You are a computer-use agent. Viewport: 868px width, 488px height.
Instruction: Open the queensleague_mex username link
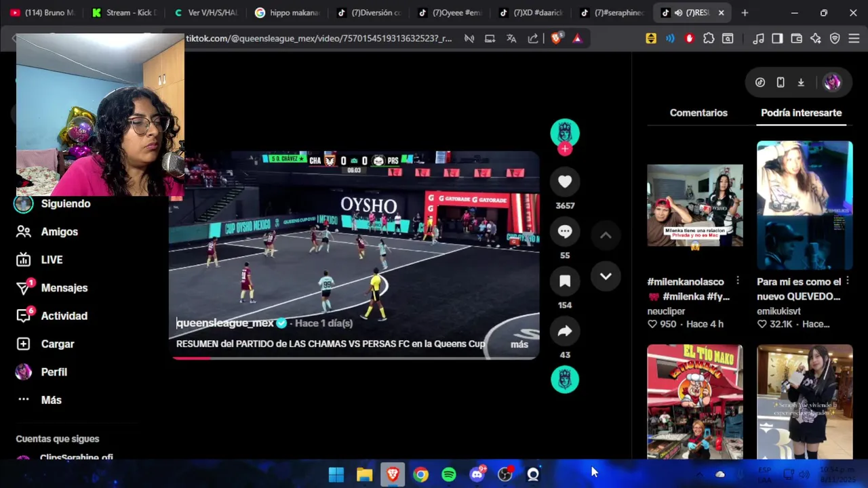tap(225, 323)
